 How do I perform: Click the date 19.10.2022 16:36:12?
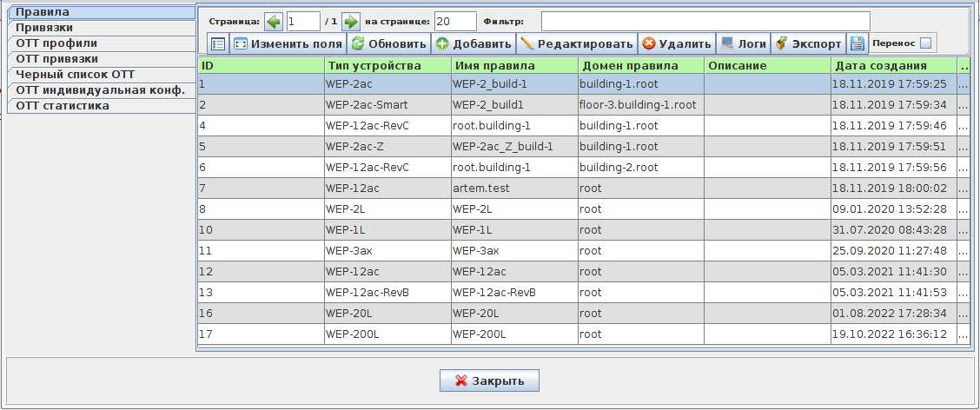pyautogui.click(x=894, y=334)
